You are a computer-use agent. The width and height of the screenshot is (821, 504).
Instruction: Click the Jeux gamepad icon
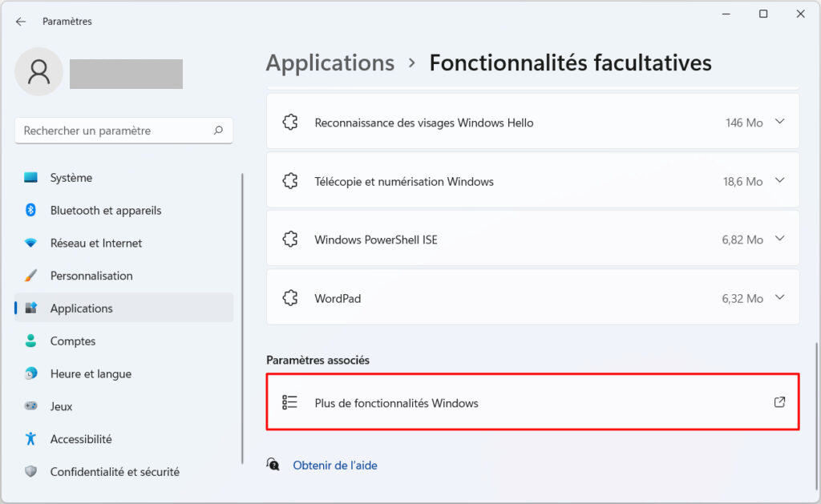tap(31, 406)
